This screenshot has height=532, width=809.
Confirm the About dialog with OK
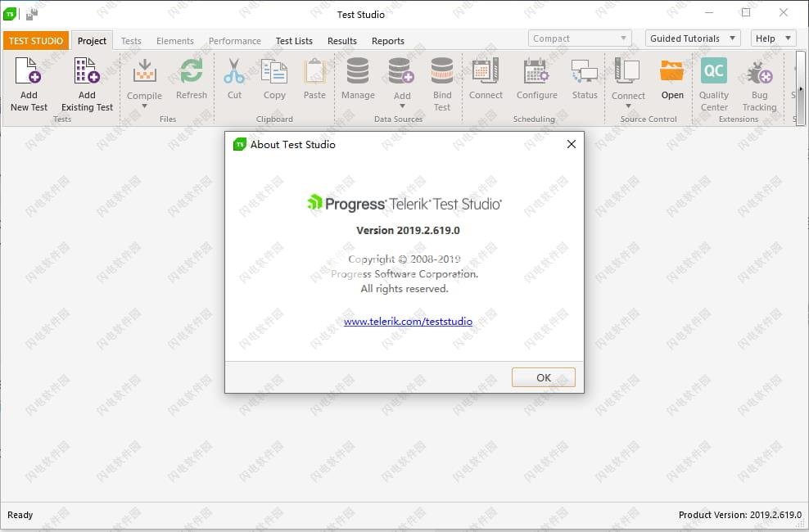click(543, 377)
